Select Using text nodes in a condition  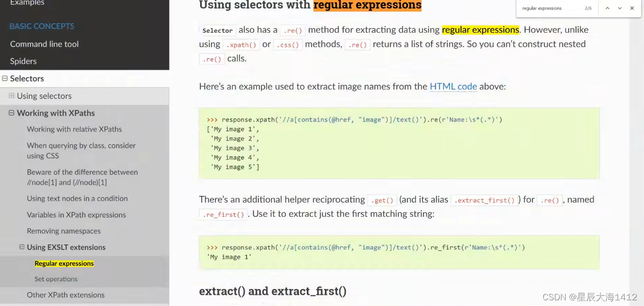pos(77,198)
